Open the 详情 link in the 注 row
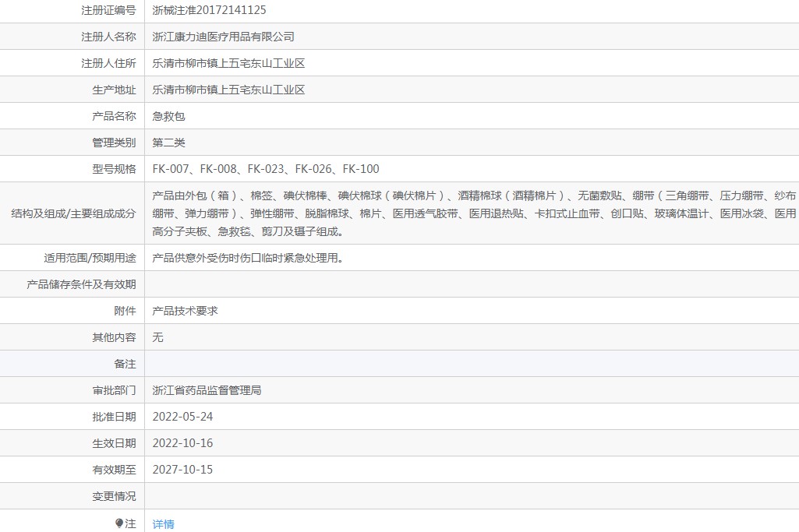799x532 pixels. 163,524
